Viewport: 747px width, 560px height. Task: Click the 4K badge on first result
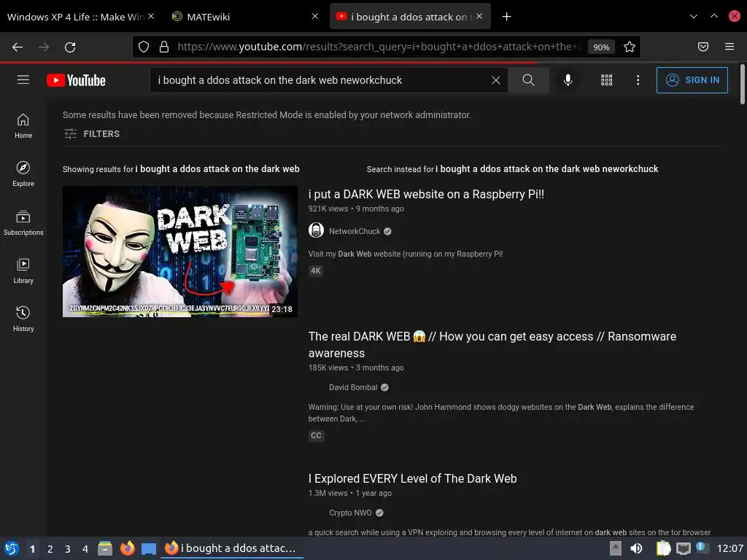315,271
